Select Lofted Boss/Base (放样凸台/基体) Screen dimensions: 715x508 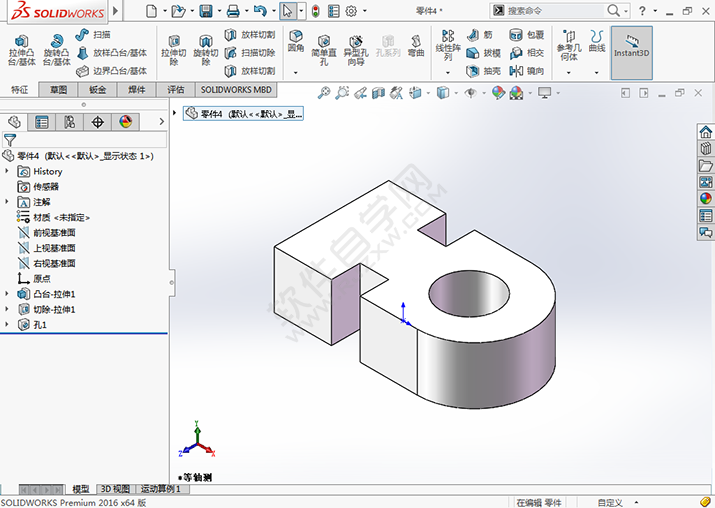tap(112, 53)
